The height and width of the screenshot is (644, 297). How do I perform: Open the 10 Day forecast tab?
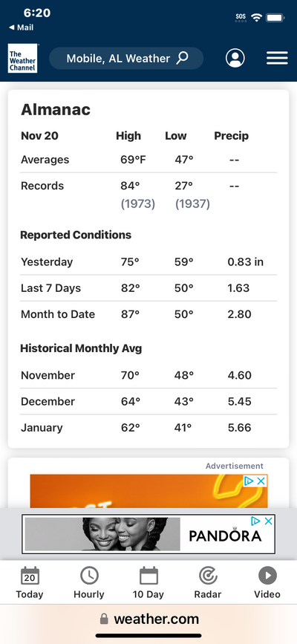(148, 582)
